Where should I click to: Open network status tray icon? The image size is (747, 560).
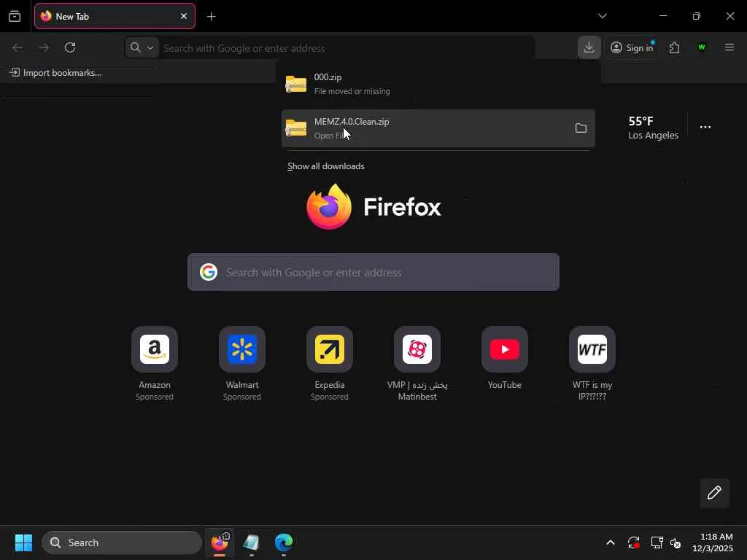click(x=657, y=542)
